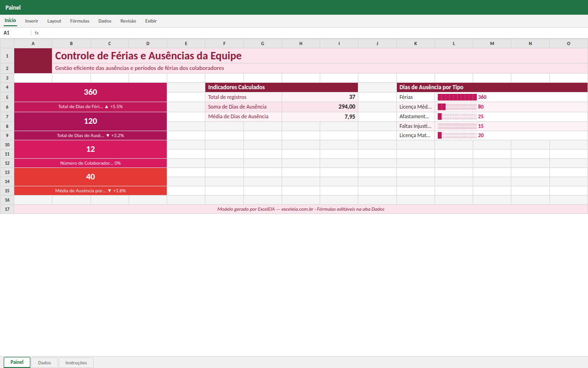Select the 'Total de Dias de Ausê...' label

tap(90, 136)
